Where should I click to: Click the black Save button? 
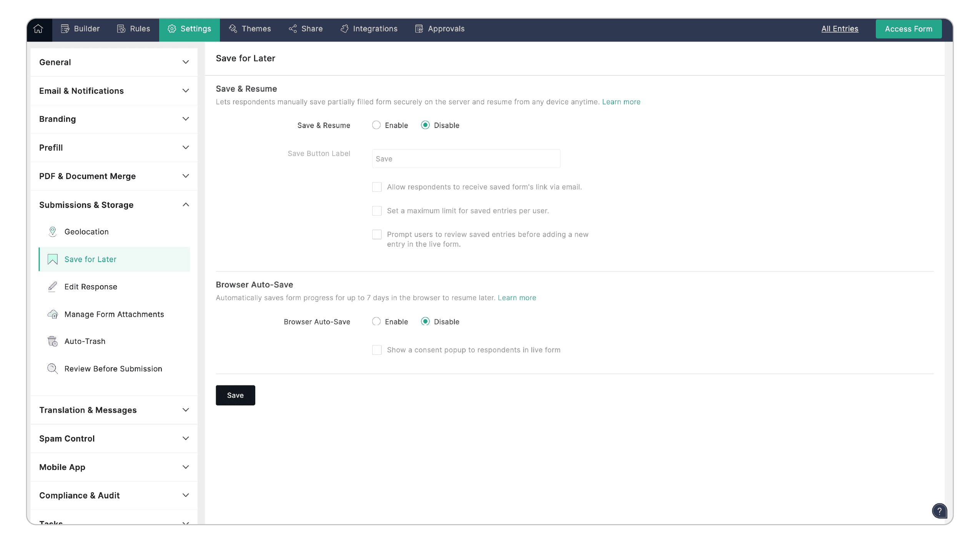(x=235, y=395)
